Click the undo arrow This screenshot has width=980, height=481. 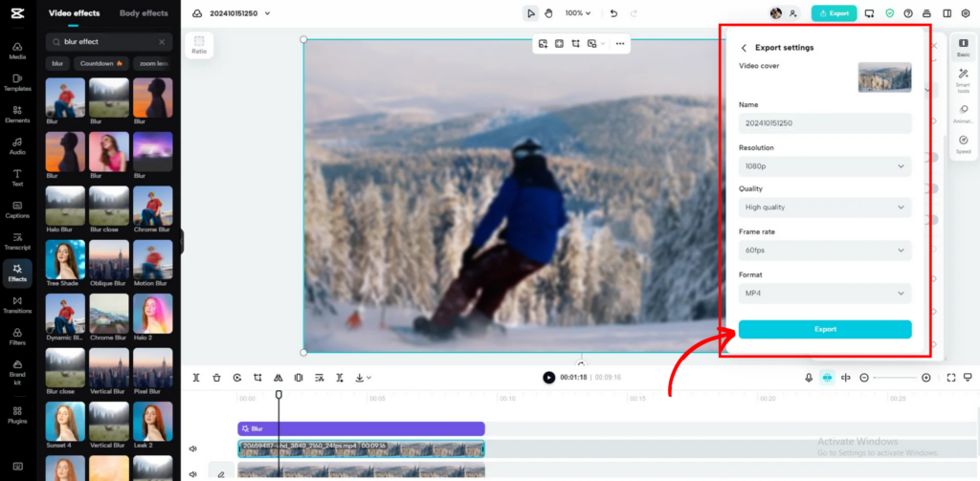pyautogui.click(x=613, y=13)
